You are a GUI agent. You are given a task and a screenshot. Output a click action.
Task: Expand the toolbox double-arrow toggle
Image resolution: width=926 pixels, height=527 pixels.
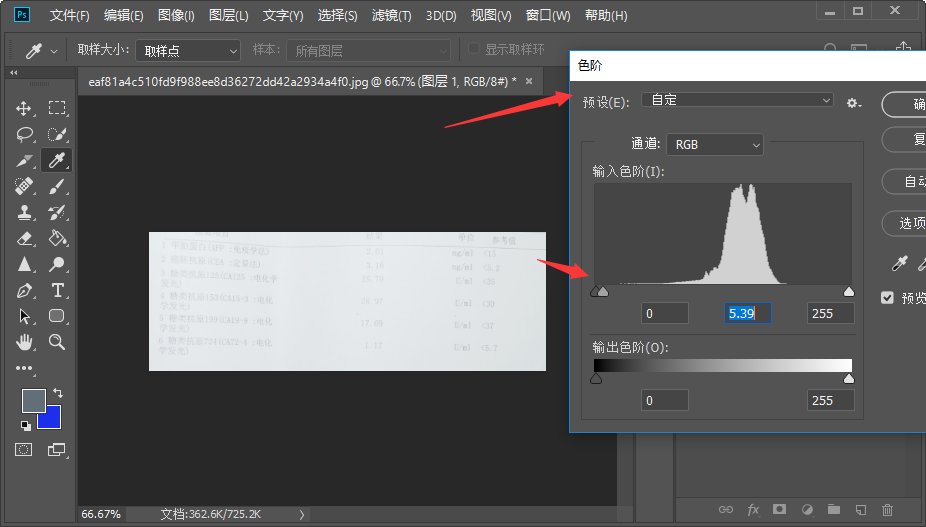click(x=14, y=72)
